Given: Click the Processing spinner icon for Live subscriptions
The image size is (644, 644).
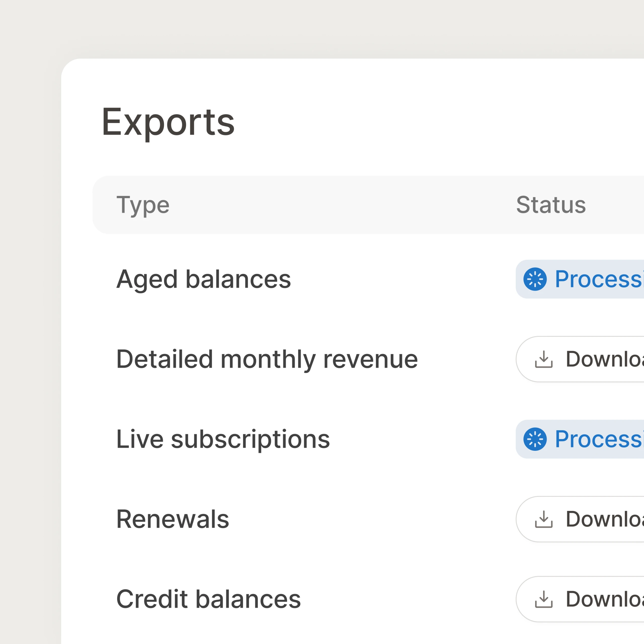Looking at the screenshot, I should click(535, 439).
